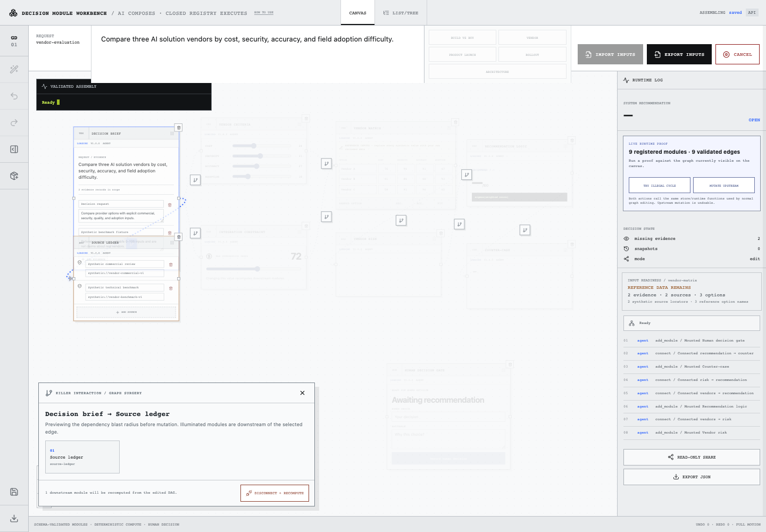This screenshot has width=766, height=532.
Task: Edit the Decision request title field
Action: (121, 204)
